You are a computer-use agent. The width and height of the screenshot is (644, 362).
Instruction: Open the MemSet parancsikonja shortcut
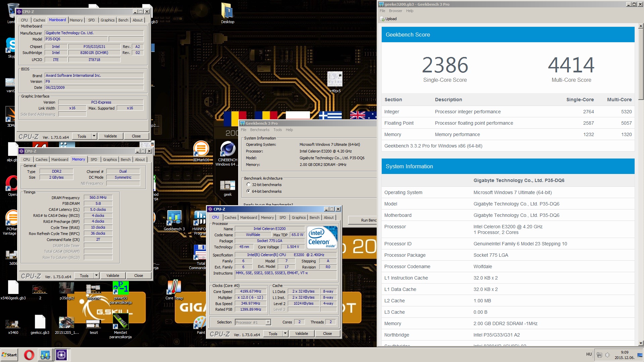click(120, 326)
